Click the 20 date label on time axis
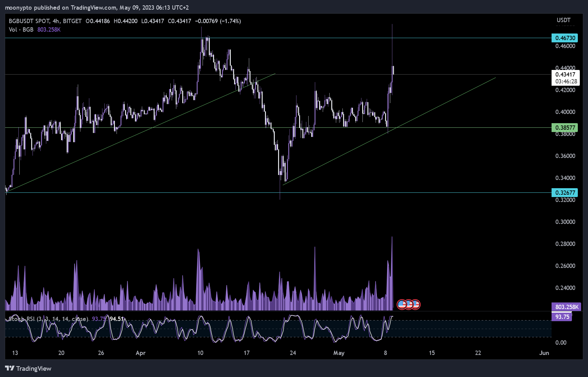The image size is (588, 377). tap(61, 353)
